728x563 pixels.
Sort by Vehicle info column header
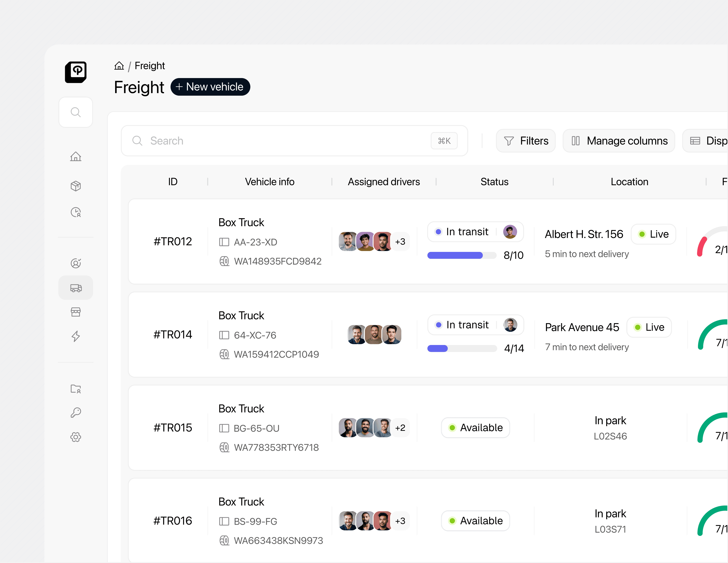[x=269, y=182]
